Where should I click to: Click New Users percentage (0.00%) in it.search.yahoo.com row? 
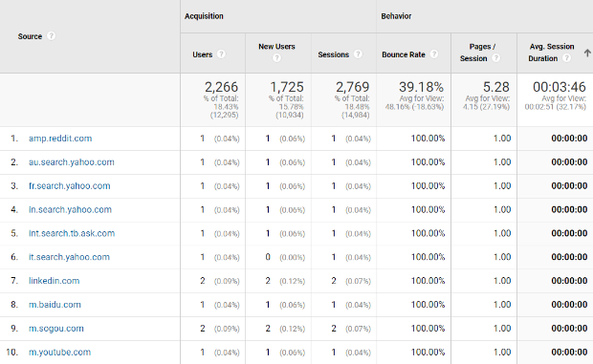(293, 258)
